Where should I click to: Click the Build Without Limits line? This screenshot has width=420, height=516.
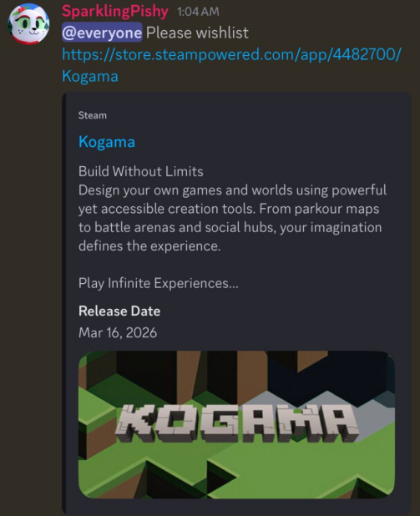tap(141, 171)
